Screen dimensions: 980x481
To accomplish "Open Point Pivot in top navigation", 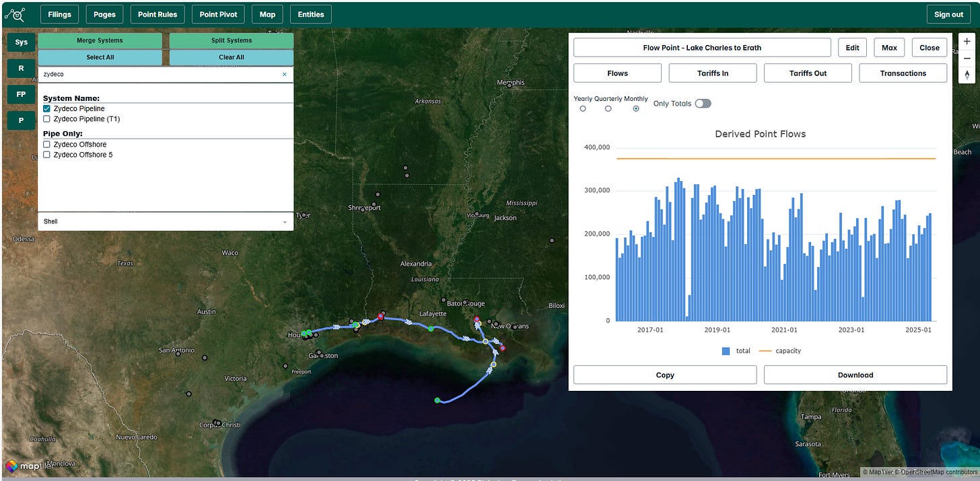I will pos(218,14).
